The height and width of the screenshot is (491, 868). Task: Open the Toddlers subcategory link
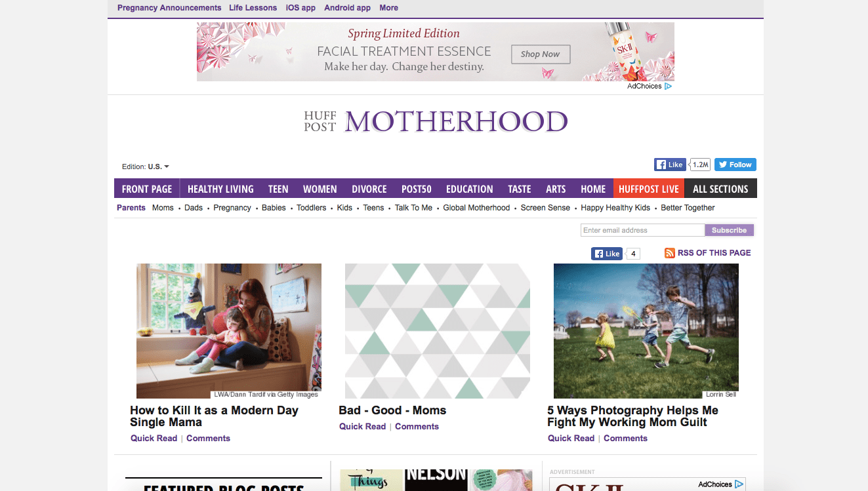[311, 208]
